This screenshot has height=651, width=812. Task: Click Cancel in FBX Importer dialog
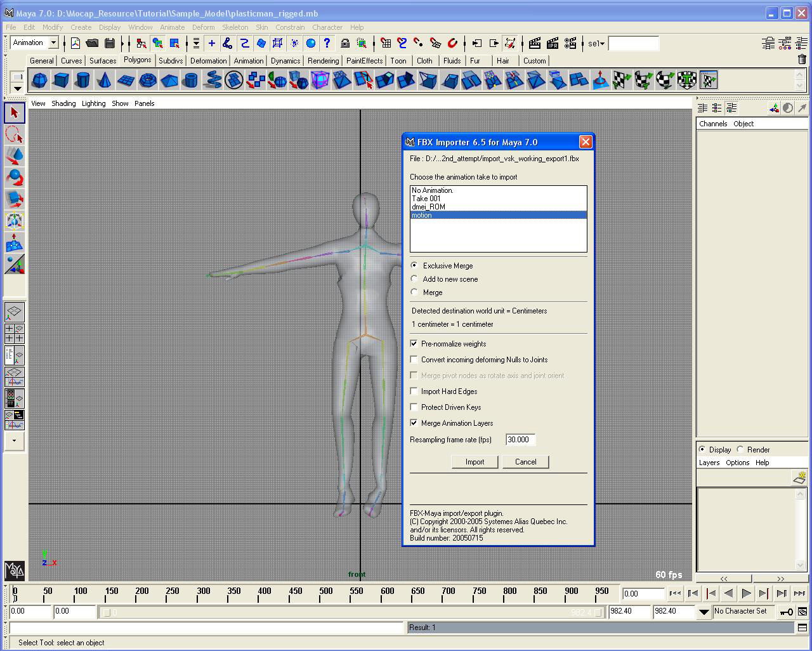point(525,462)
